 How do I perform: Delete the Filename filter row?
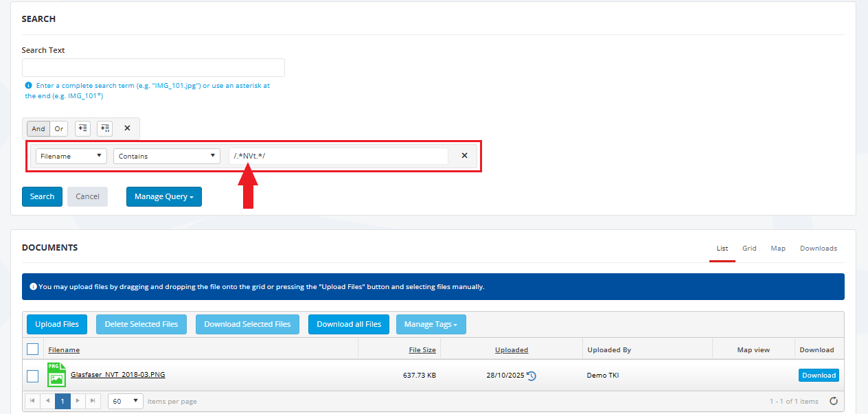click(464, 156)
